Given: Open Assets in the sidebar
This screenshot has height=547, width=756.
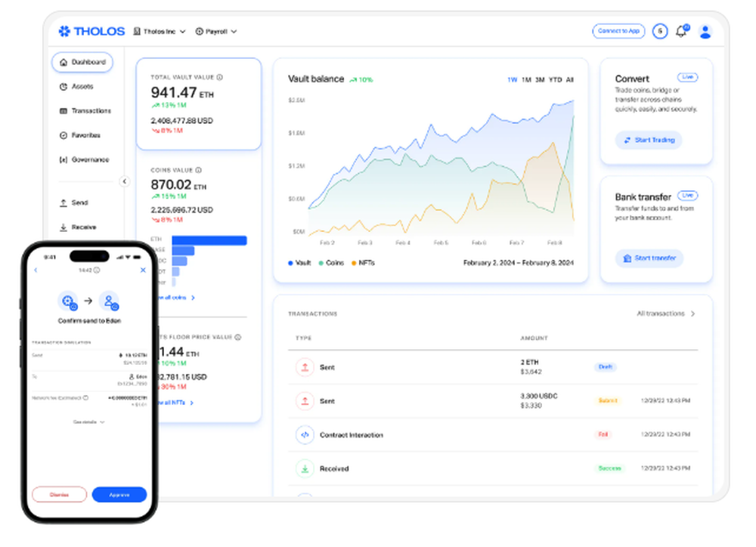Looking at the screenshot, I should tap(76, 87).
